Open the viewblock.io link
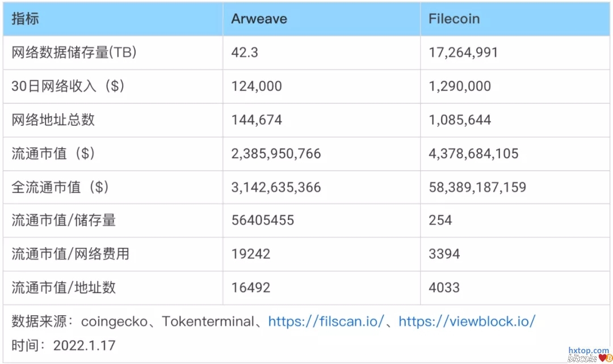 tap(467, 321)
